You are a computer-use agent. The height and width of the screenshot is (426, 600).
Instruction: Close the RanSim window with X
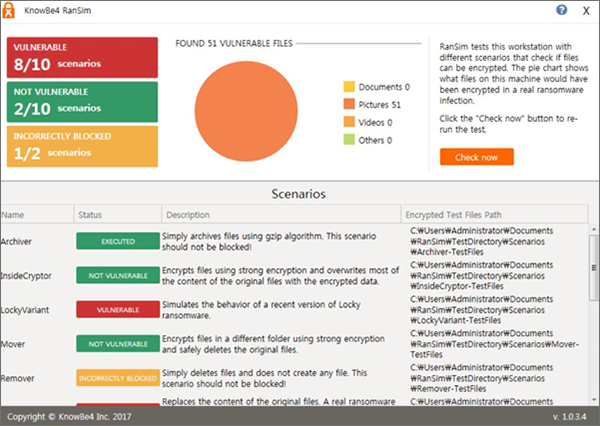pyautogui.click(x=586, y=11)
